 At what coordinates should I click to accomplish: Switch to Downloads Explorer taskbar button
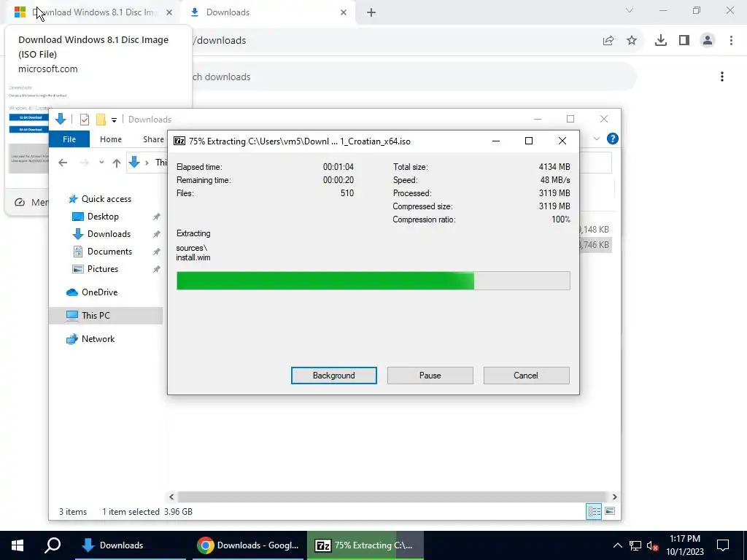pyautogui.click(x=131, y=545)
